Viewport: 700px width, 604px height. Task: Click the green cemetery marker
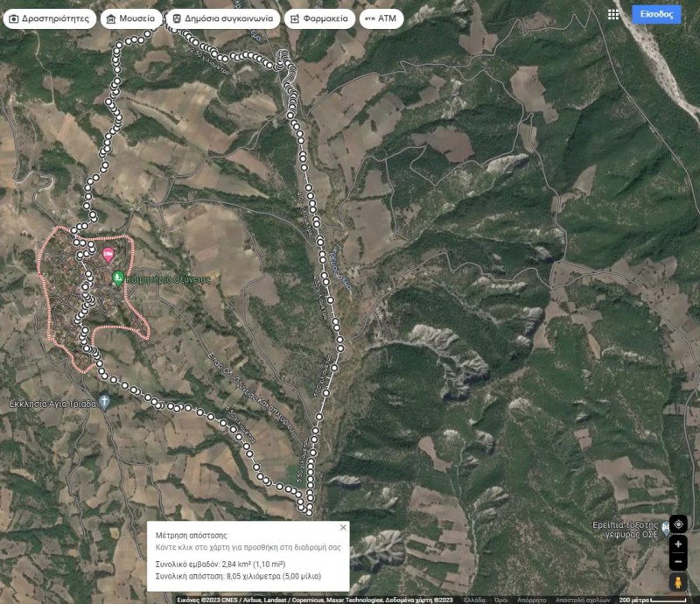(x=118, y=278)
